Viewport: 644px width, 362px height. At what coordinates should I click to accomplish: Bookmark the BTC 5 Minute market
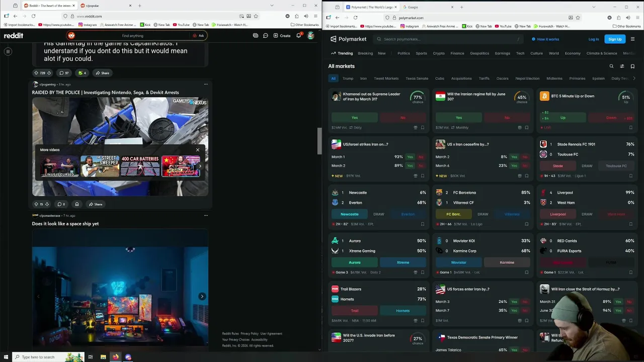click(631, 128)
